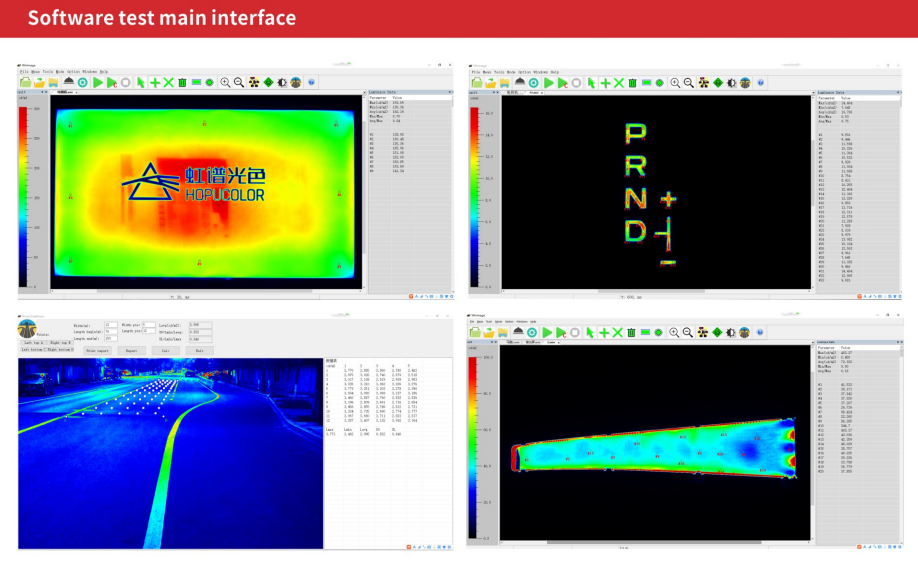Viewport: 918px width, 563px height.
Task: Click green play button in Hopucolor logo window
Action: click(97, 82)
